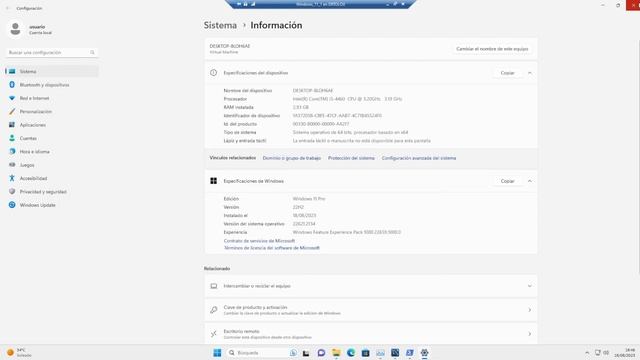Open the Windows Start menu

217,353
